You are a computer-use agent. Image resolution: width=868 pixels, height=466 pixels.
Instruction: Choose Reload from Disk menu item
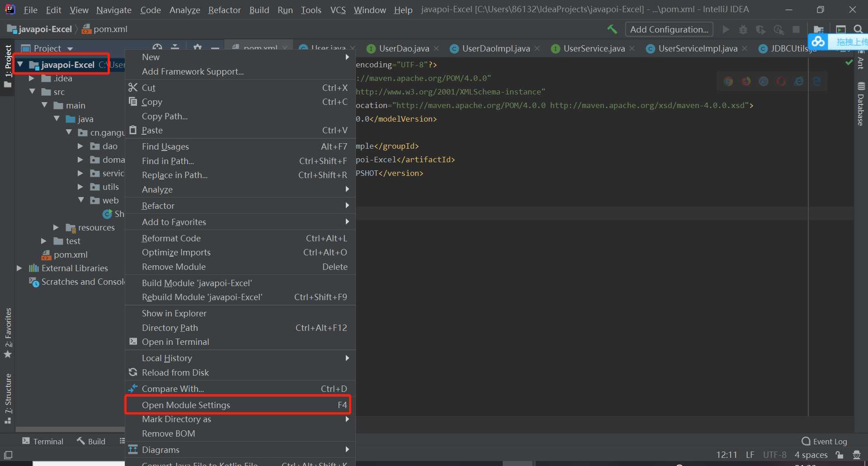tap(240, 372)
